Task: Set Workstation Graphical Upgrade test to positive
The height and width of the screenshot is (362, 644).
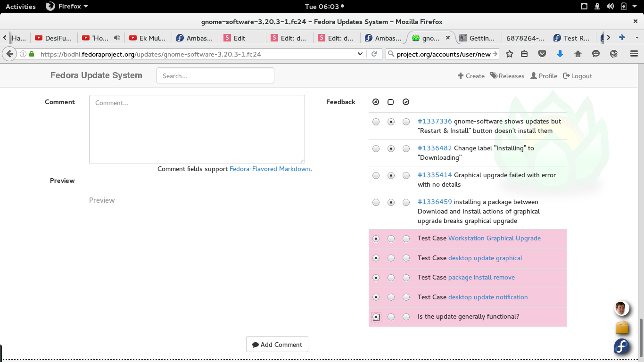Action: click(406, 239)
